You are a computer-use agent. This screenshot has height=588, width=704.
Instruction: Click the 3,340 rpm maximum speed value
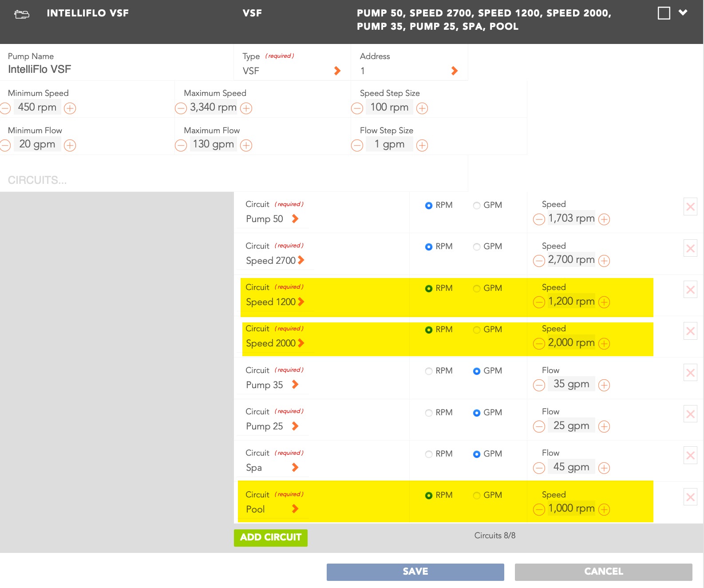click(x=213, y=107)
